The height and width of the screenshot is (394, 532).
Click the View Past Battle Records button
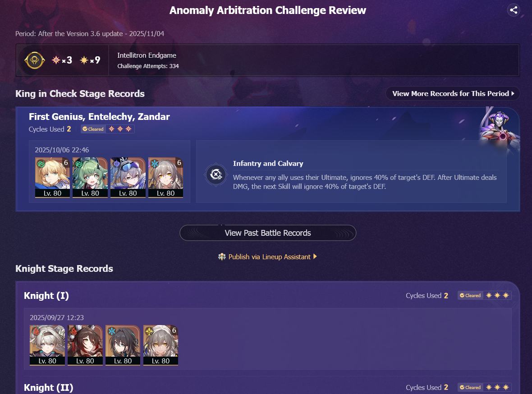pyautogui.click(x=268, y=233)
